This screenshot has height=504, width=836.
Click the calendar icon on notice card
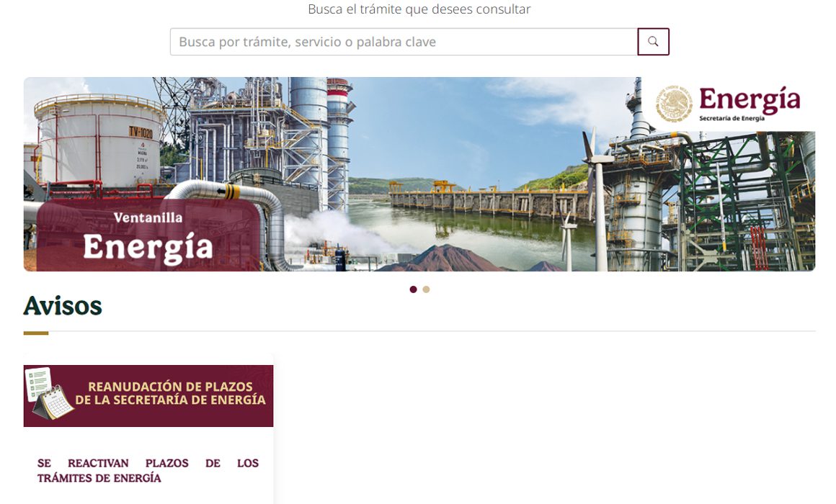(x=52, y=402)
